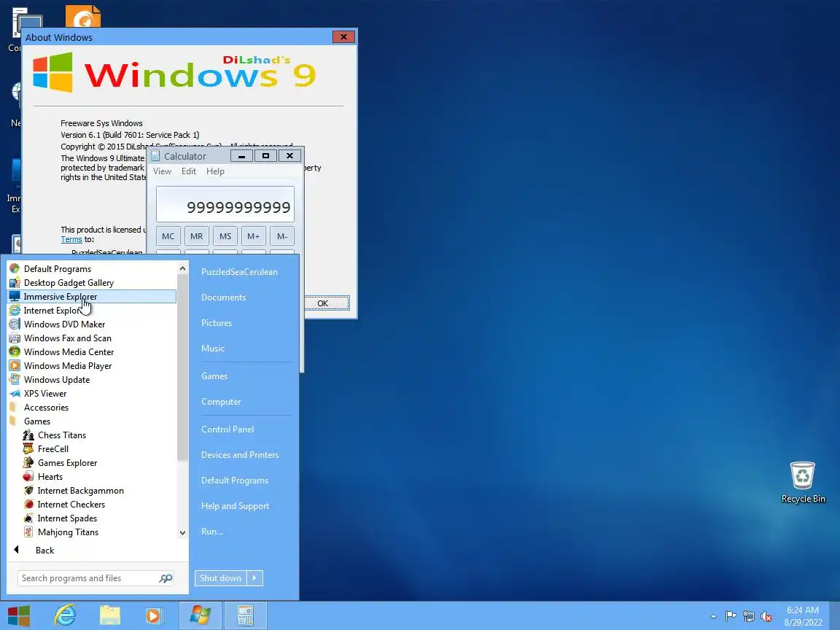Click the Shut down button
The width and height of the screenshot is (840, 630).
221,578
